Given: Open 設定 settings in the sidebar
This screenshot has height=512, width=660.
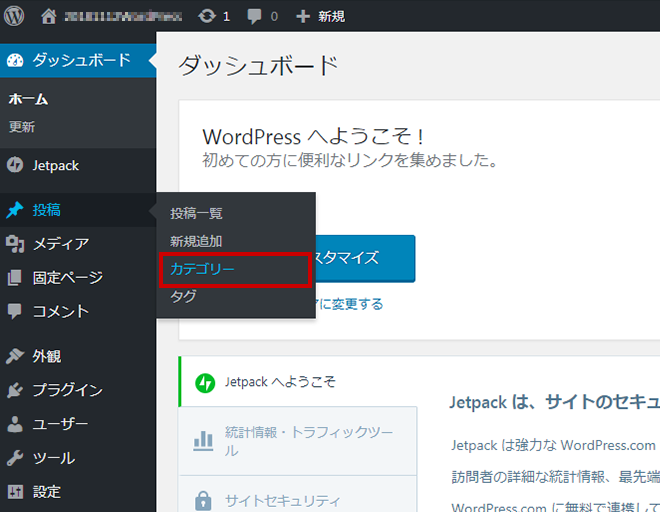Looking at the screenshot, I should click(x=46, y=492).
